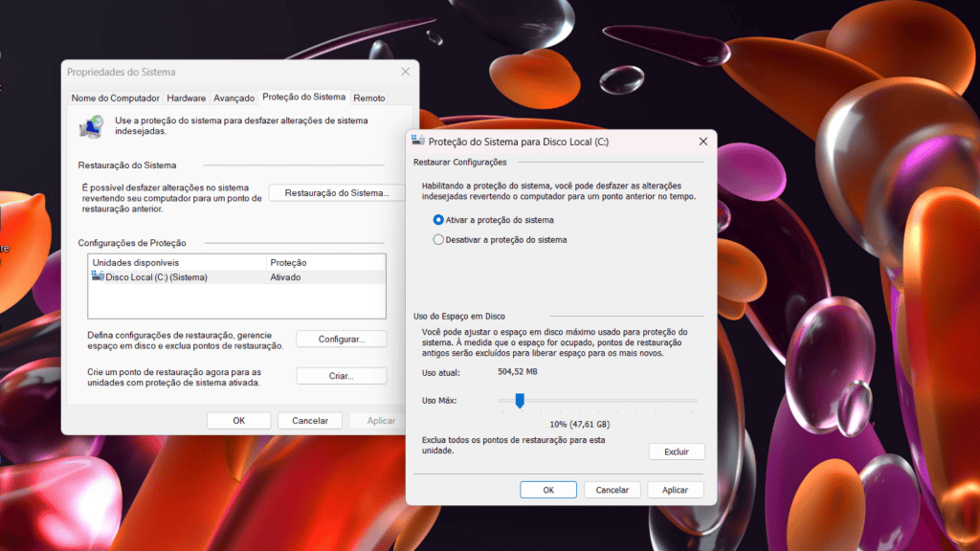The width and height of the screenshot is (980, 551).
Task: Open the Hardware tab
Action: 187,98
